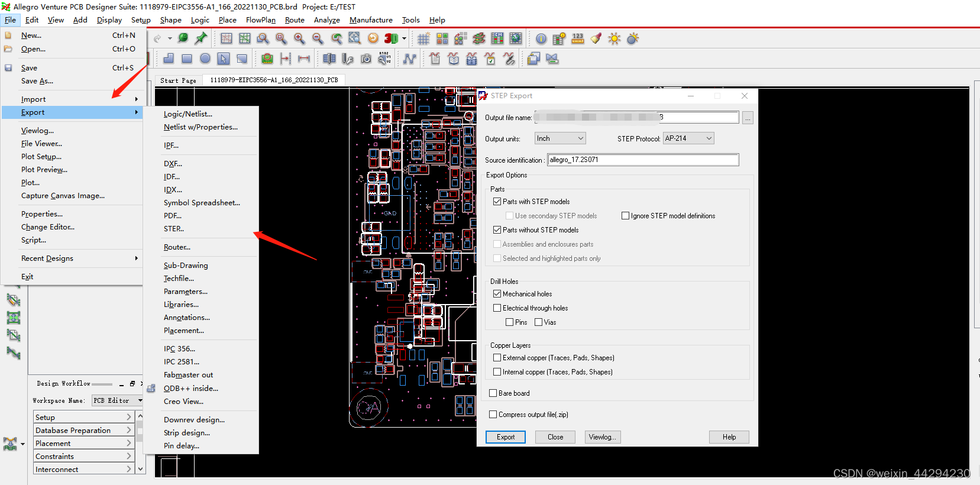Uncheck Parts without STEP models
Viewport: 980px width, 485px height.
pos(497,230)
